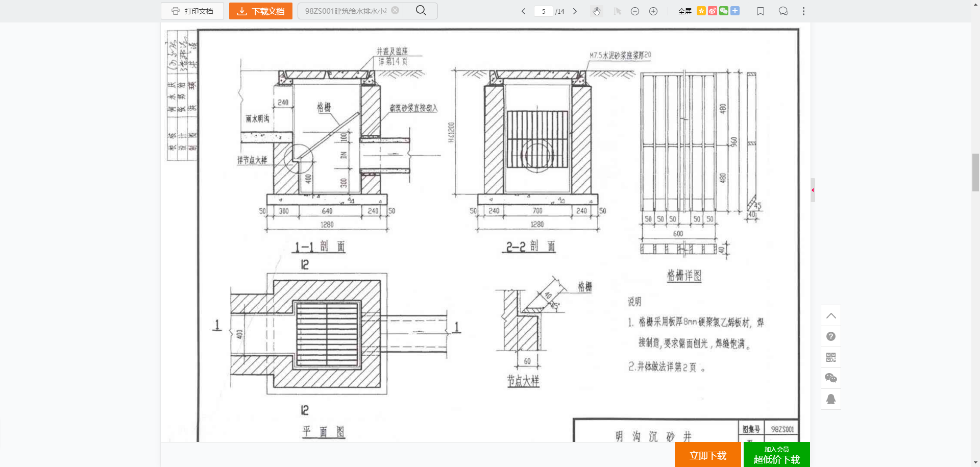Click the orange 立即下载 button

click(708, 455)
